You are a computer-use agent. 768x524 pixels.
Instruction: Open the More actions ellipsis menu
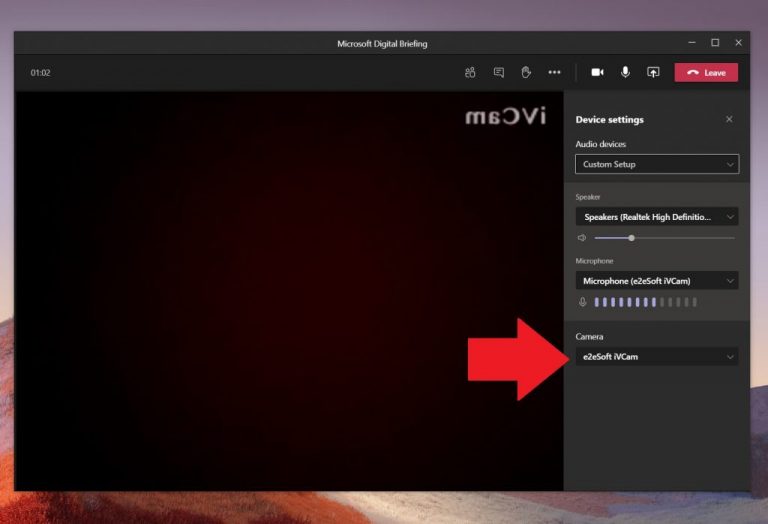pos(554,72)
